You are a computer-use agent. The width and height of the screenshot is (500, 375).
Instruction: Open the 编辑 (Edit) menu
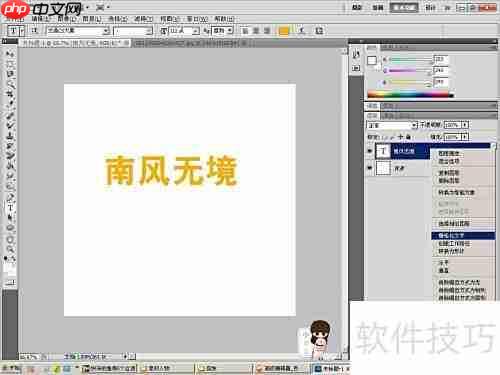click(x=41, y=19)
